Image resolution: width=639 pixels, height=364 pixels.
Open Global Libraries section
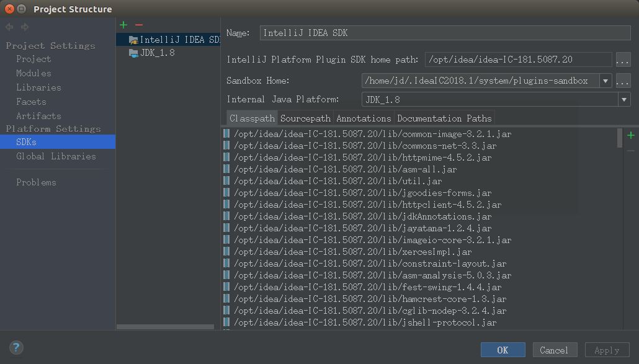[x=58, y=156]
